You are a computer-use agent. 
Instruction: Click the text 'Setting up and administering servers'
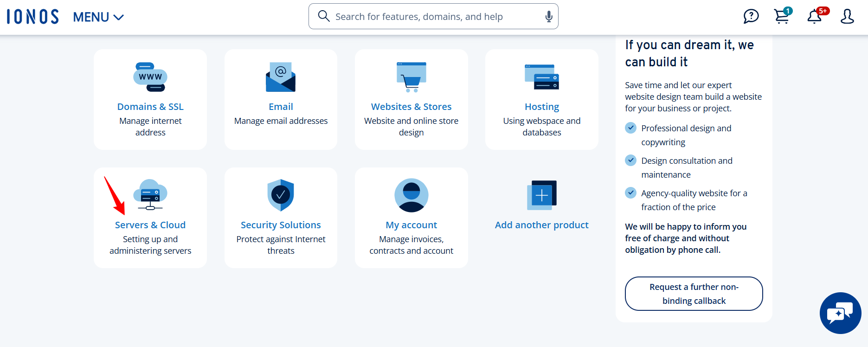(x=150, y=245)
